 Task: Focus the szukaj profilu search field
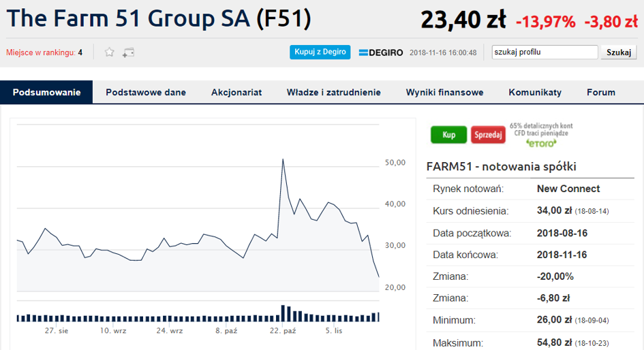[x=545, y=52]
